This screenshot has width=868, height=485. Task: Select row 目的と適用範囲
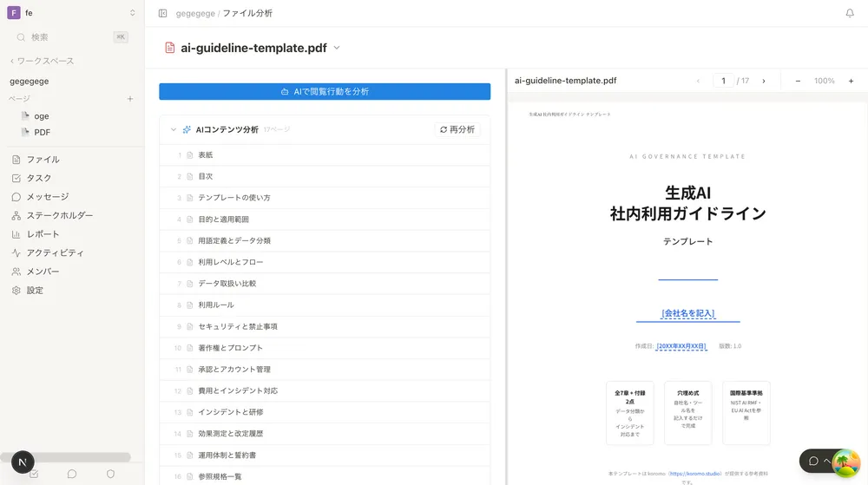coord(325,219)
